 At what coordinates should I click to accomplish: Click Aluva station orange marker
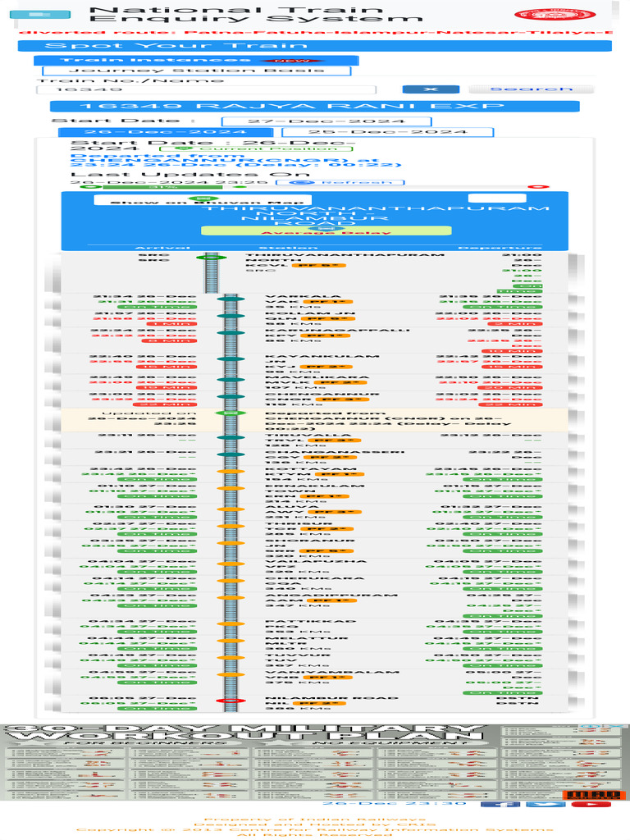[x=231, y=509]
